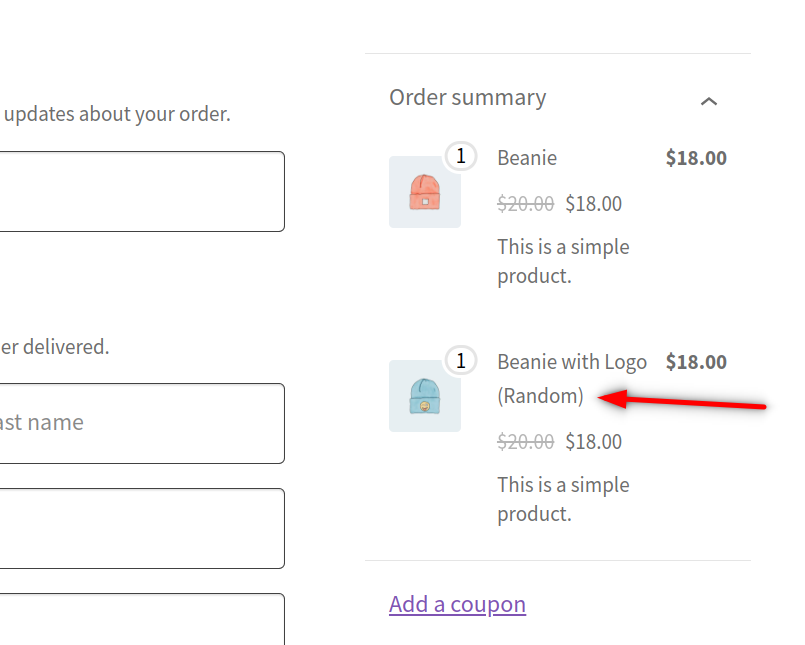Click the orange Beanie product thumbnail
This screenshot has width=805, height=645.
point(425,192)
